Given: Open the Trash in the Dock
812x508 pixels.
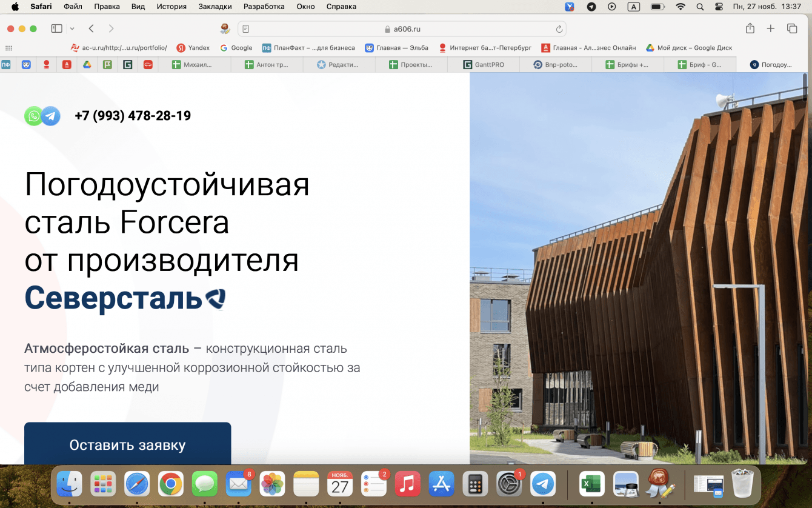Looking at the screenshot, I should (742, 484).
